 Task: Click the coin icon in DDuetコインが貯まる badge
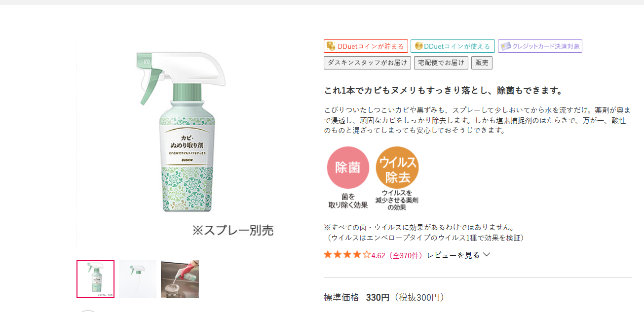click(x=331, y=46)
